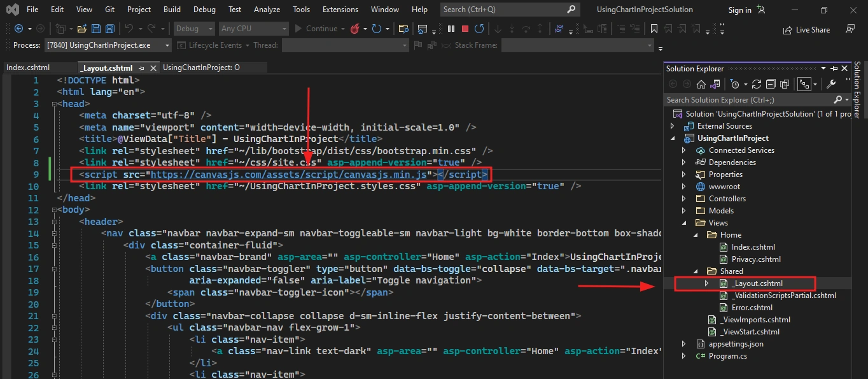Viewport: 868px width, 379px height.
Task: Switch views icon in Solution Explorer toolbar
Action: [715, 84]
